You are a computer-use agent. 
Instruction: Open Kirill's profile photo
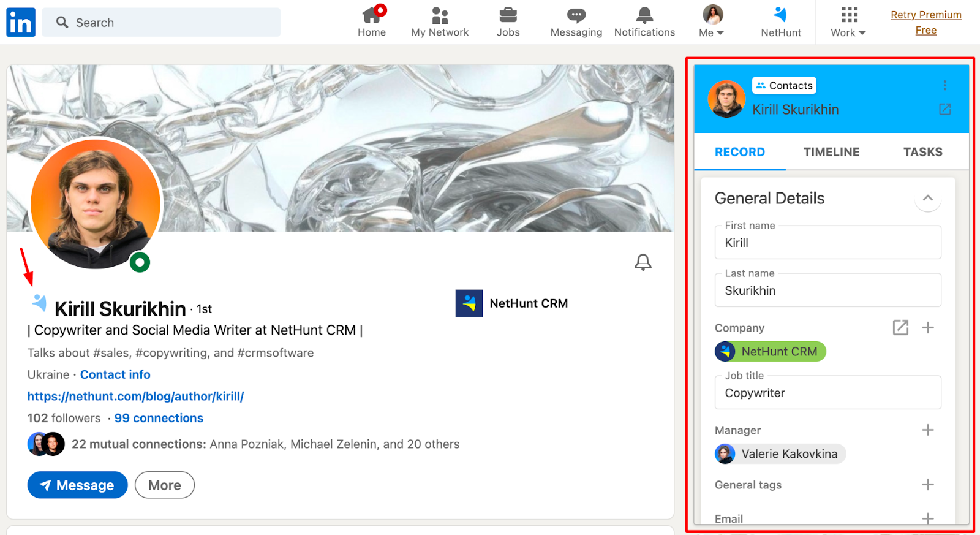click(x=96, y=204)
